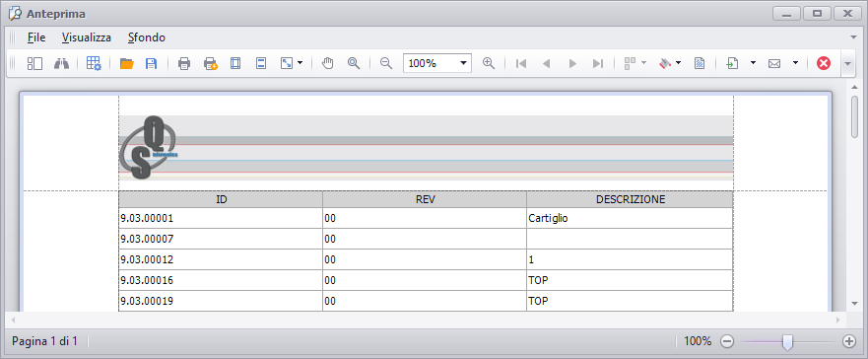Click the Save floppy disk icon

151,64
